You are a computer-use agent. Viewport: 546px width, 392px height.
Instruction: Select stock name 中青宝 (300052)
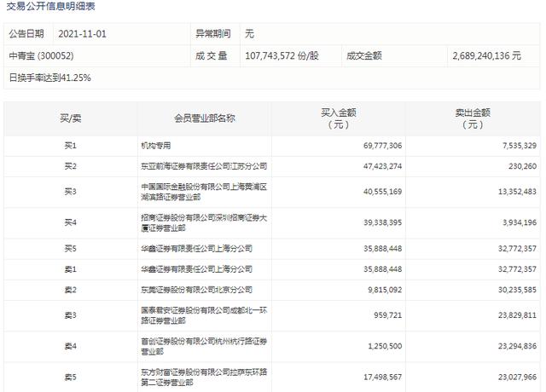(x=41, y=55)
